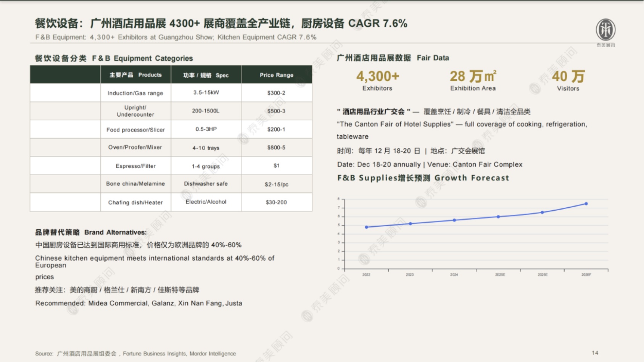Click the 2022 data point on chart
The image size is (644, 362).
pos(367,227)
